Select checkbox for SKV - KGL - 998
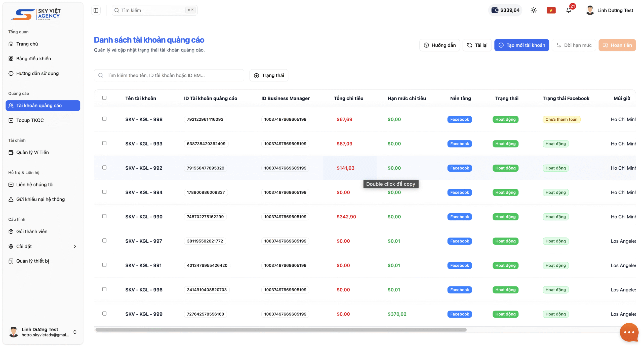 pyautogui.click(x=104, y=119)
